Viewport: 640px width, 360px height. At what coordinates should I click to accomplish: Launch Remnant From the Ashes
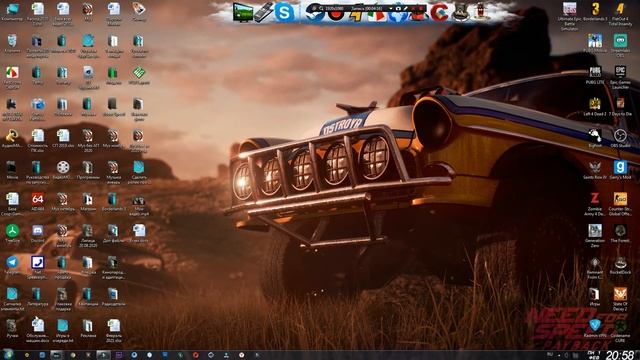[x=595, y=267]
